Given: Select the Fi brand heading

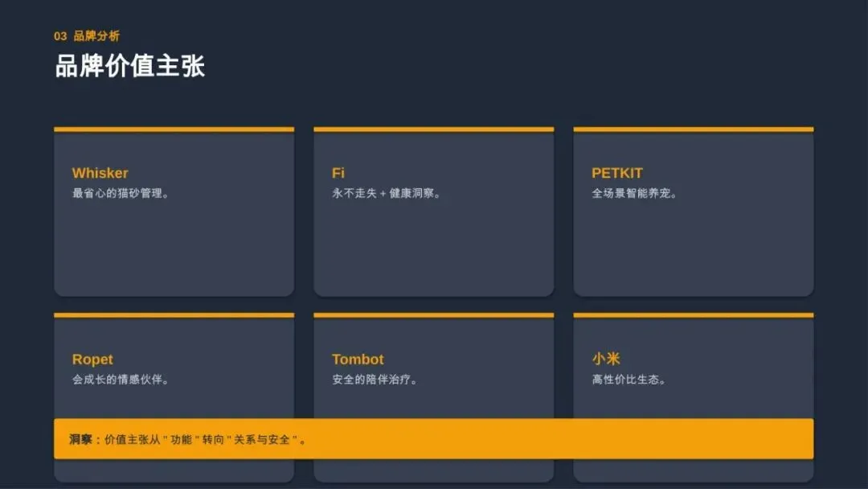Looking at the screenshot, I should [x=338, y=173].
